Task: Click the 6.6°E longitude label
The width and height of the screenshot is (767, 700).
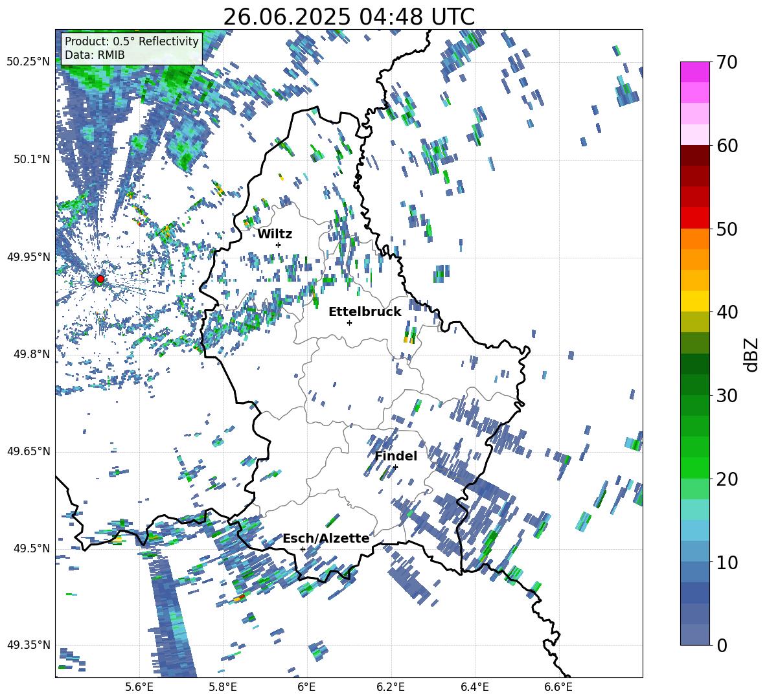Action: tap(558, 687)
